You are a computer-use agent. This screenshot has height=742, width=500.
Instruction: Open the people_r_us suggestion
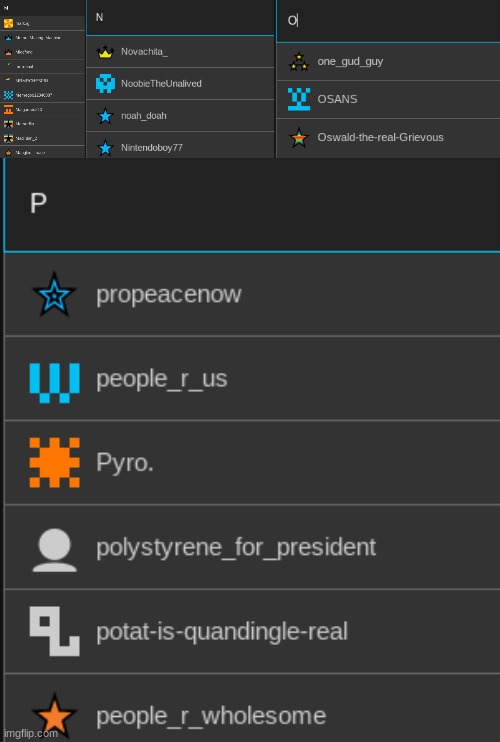point(252,379)
